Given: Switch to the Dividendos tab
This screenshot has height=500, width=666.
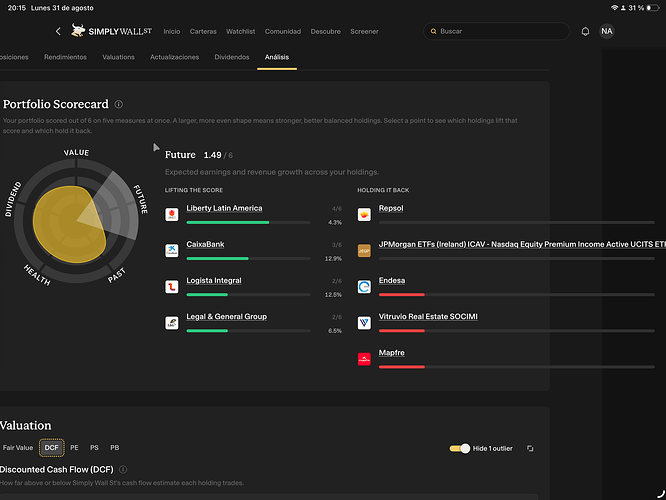Looking at the screenshot, I should point(232,57).
